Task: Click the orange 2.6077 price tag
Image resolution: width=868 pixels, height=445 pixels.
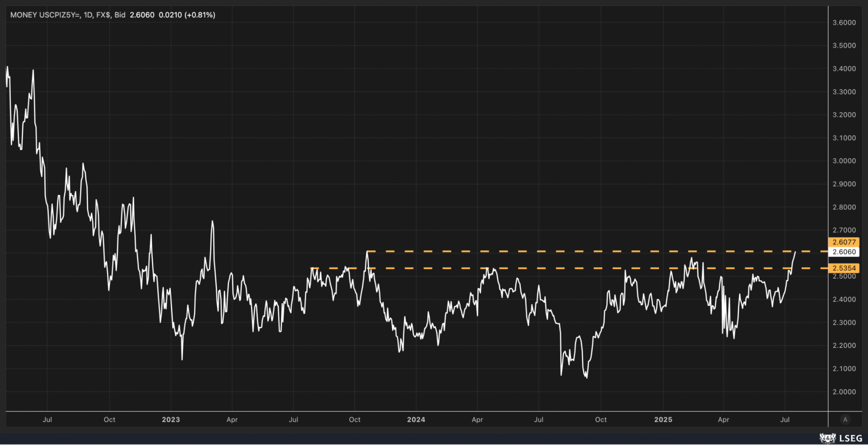Action: coord(844,242)
